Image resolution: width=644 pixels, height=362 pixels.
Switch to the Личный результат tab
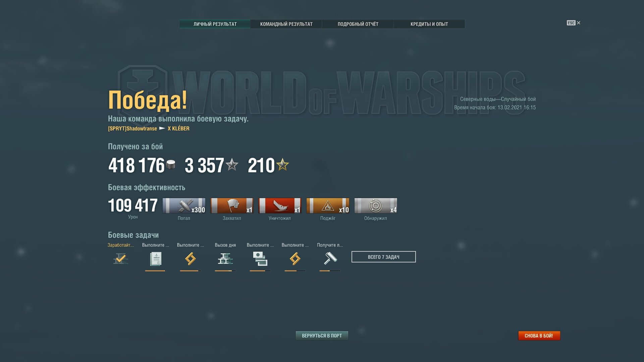(x=215, y=24)
